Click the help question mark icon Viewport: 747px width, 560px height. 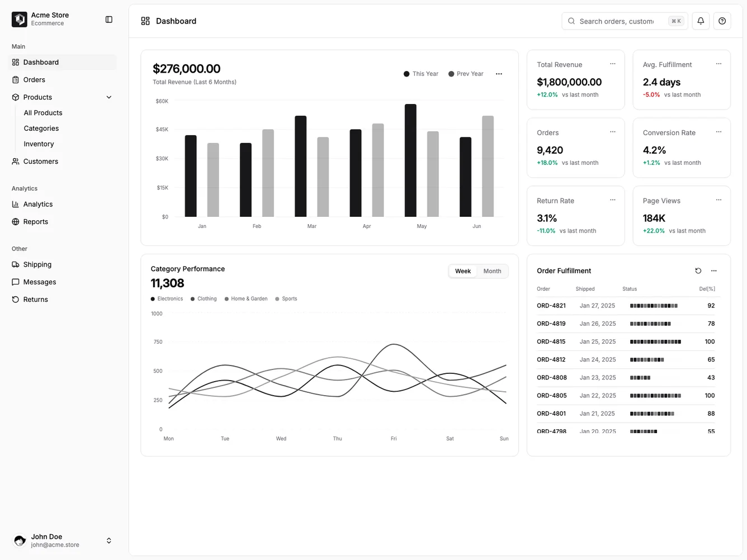tap(722, 21)
